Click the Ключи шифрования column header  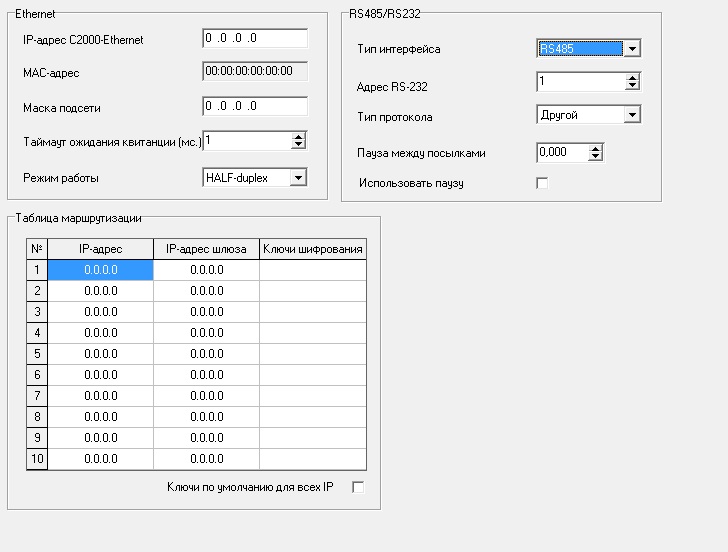(x=312, y=248)
